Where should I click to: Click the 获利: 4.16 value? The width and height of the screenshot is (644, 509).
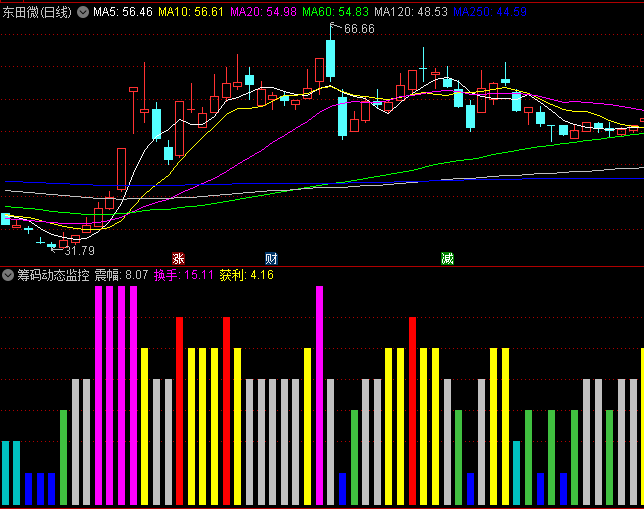click(246, 275)
